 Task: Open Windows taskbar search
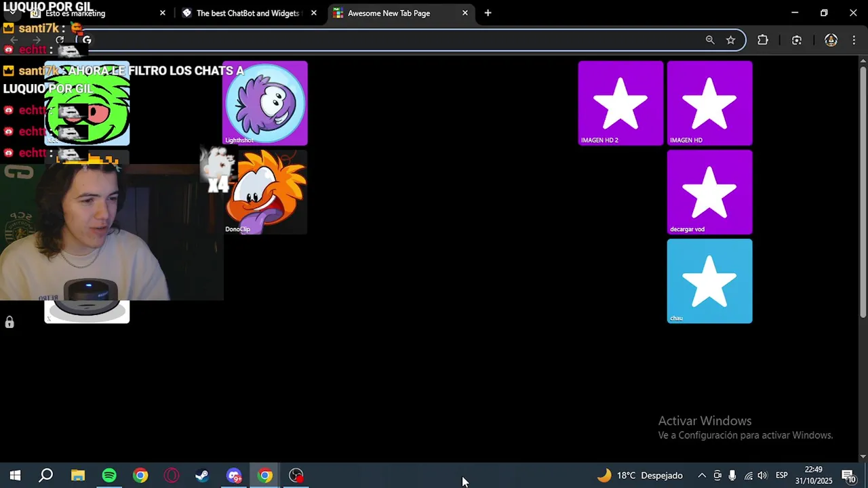pyautogui.click(x=46, y=475)
